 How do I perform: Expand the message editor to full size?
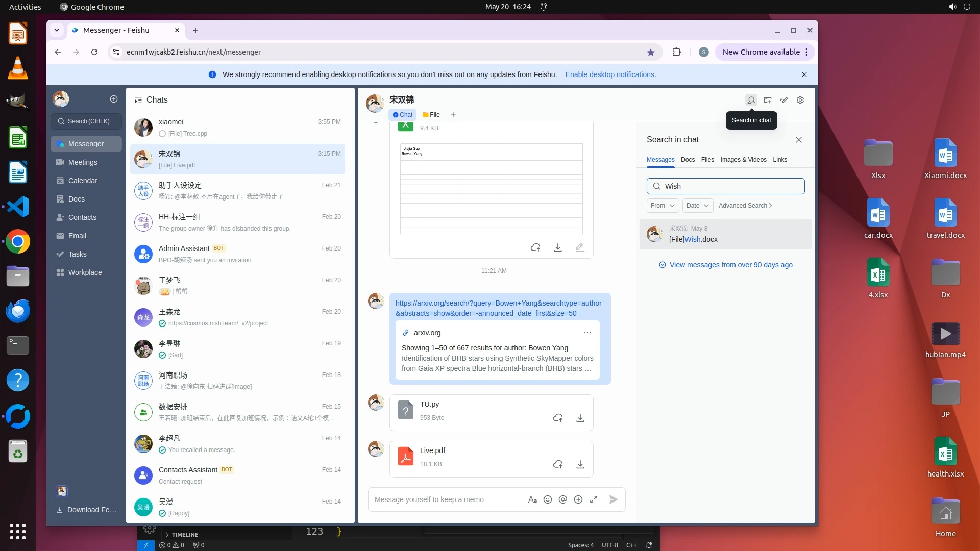point(594,499)
